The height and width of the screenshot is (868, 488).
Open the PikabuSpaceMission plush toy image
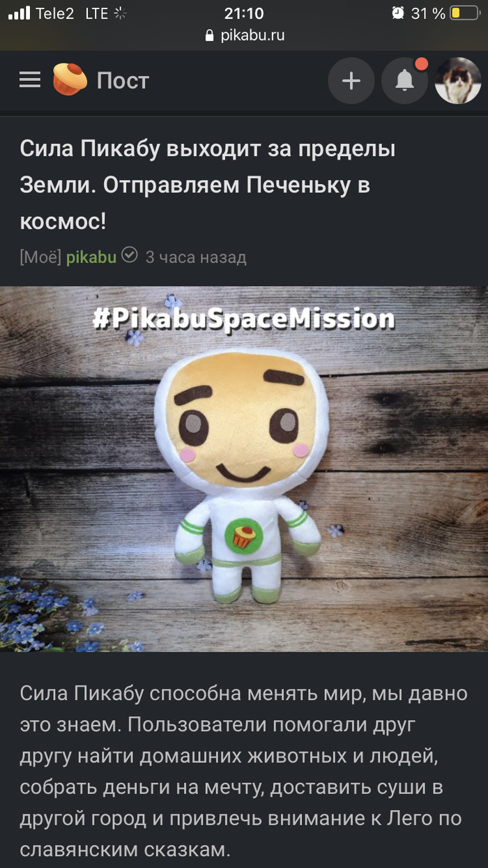(x=244, y=469)
